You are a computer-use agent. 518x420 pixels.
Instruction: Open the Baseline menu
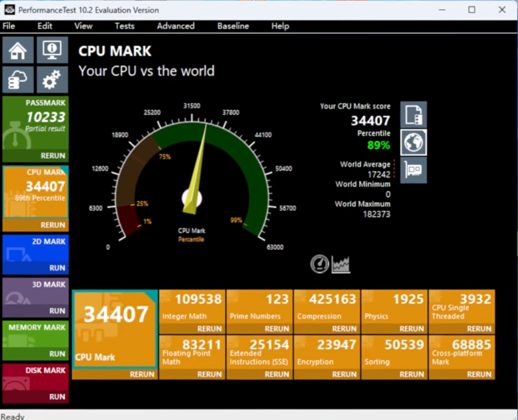233,26
